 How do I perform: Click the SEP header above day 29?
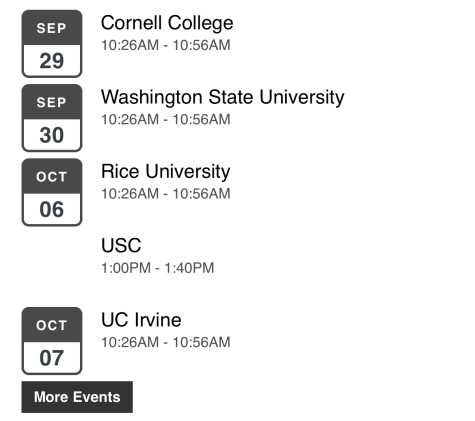pos(52,28)
